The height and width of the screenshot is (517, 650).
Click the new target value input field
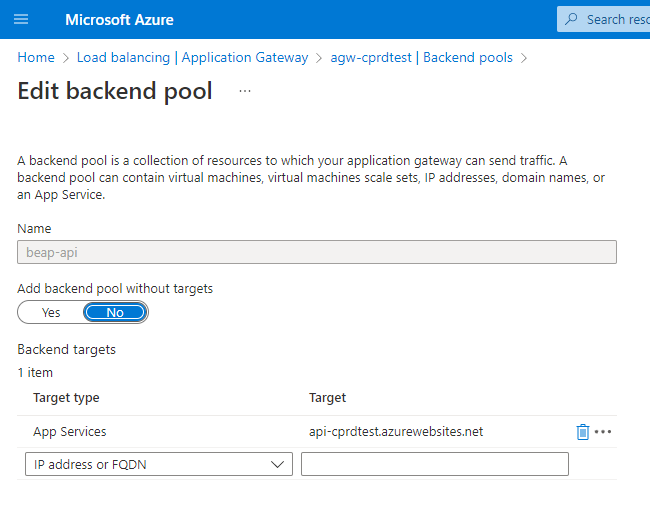click(x=434, y=464)
